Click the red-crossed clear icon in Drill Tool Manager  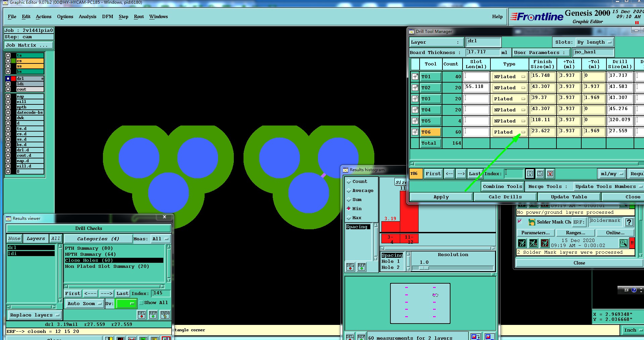click(550, 174)
